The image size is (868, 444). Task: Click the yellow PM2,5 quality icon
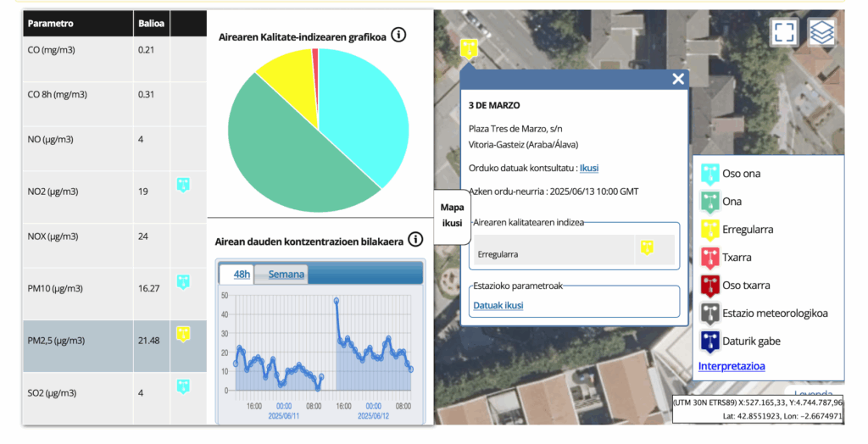183,334
